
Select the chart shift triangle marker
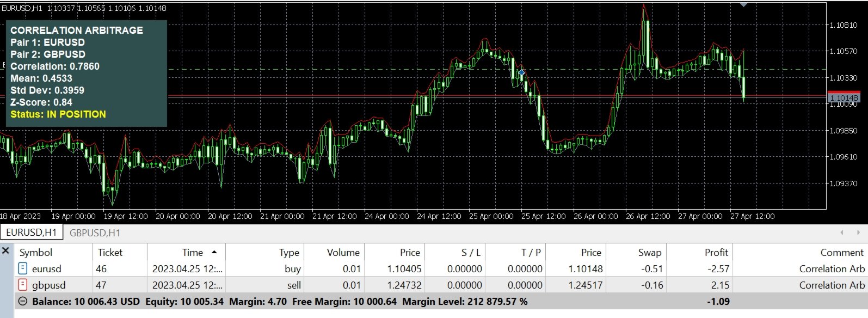click(x=744, y=4)
